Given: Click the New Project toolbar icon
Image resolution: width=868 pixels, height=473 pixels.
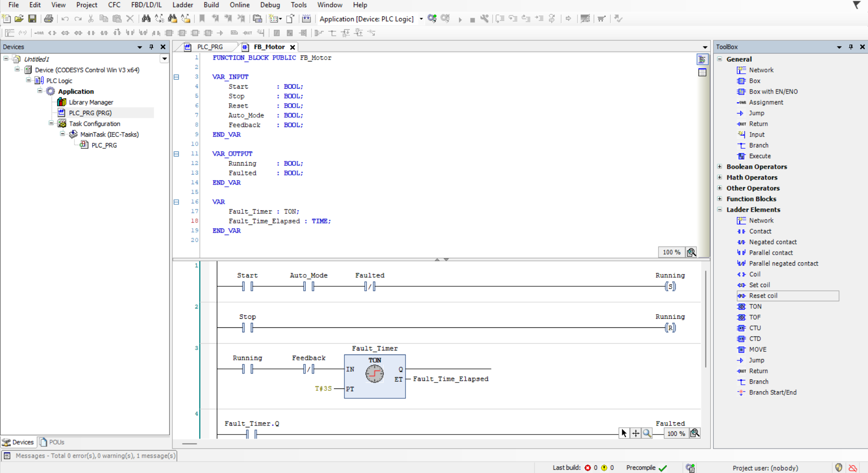Looking at the screenshot, I should (x=6, y=19).
